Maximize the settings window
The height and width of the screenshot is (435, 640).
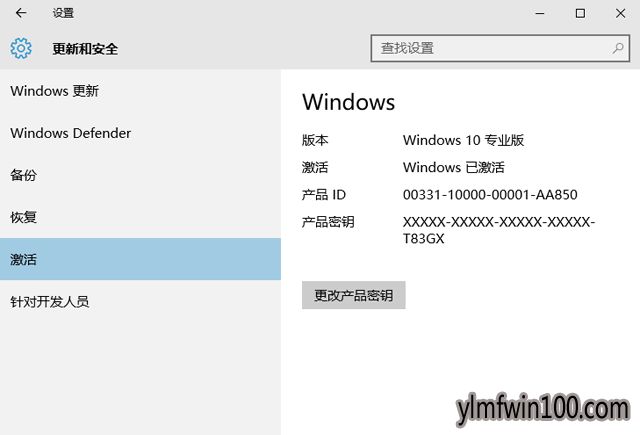(x=580, y=13)
